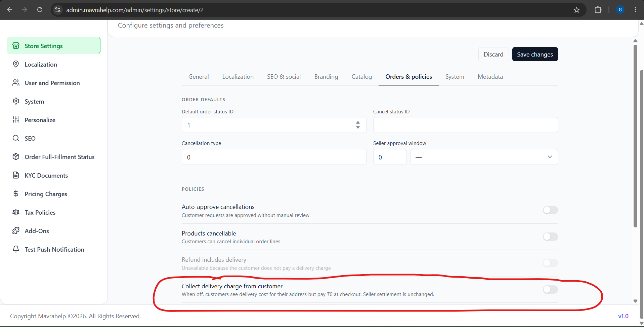Image resolution: width=644 pixels, height=327 pixels.
Task: Click the SEO magnifier icon
Action: tap(16, 138)
